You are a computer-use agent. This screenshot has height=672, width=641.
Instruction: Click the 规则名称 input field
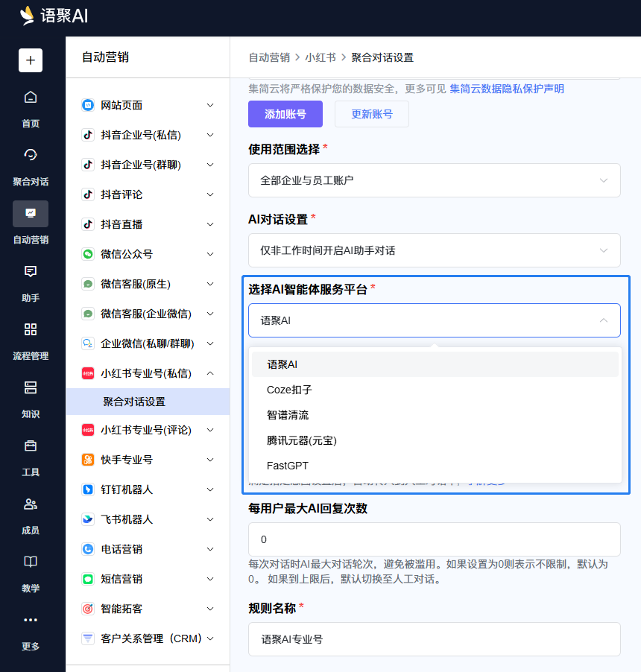[435, 639]
